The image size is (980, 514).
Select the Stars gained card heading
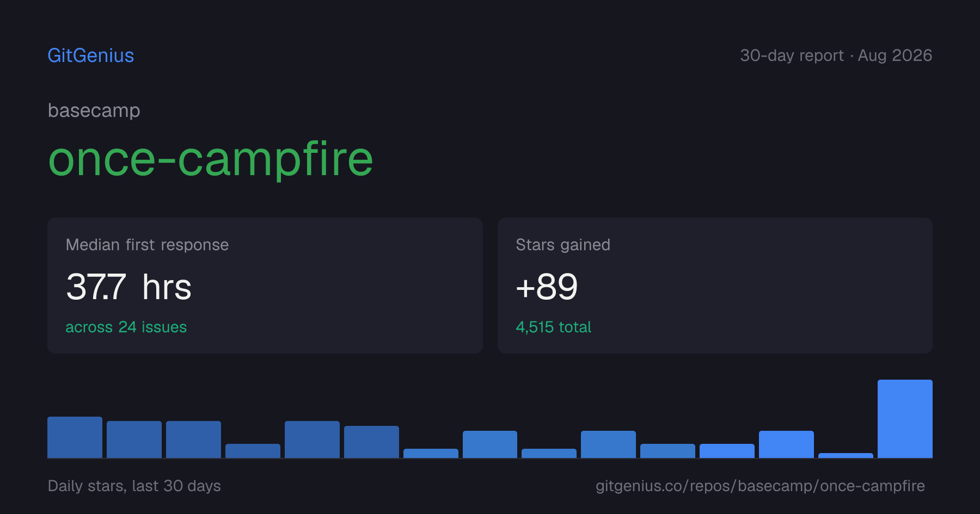(563, 245)
